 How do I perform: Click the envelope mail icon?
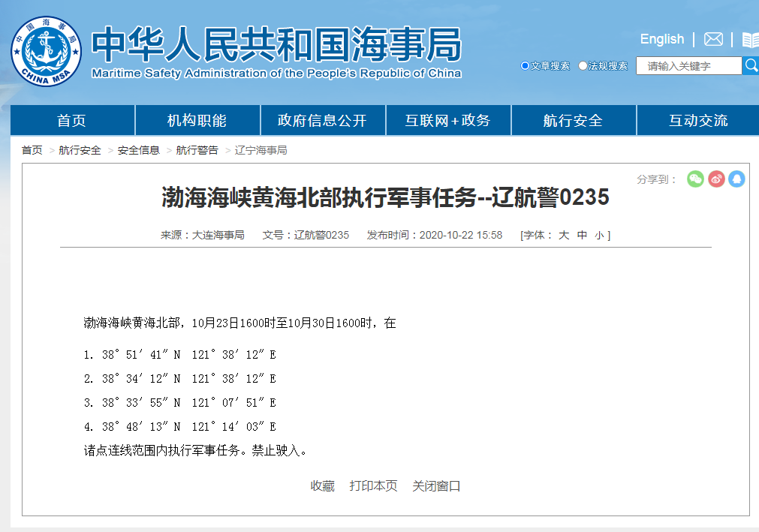pyautogui.click(x=713, y=39)
